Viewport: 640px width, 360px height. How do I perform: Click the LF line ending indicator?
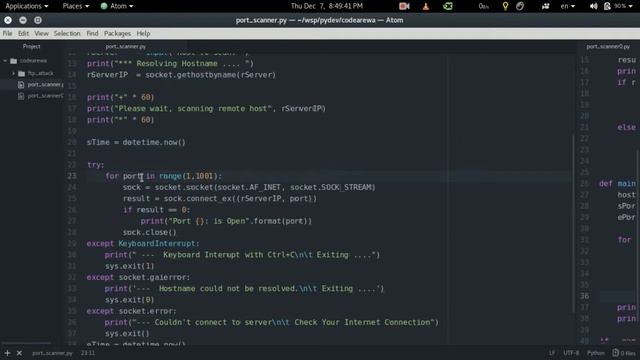[552, 353]
